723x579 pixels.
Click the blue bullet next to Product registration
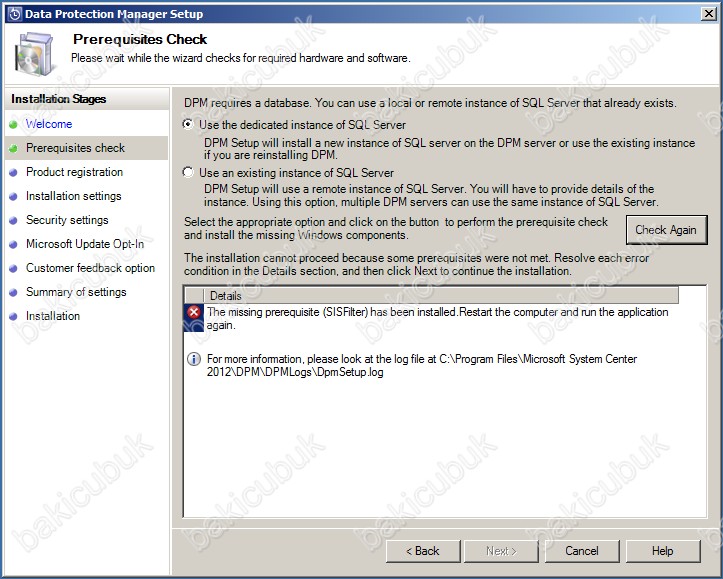(x=13, y=172)
